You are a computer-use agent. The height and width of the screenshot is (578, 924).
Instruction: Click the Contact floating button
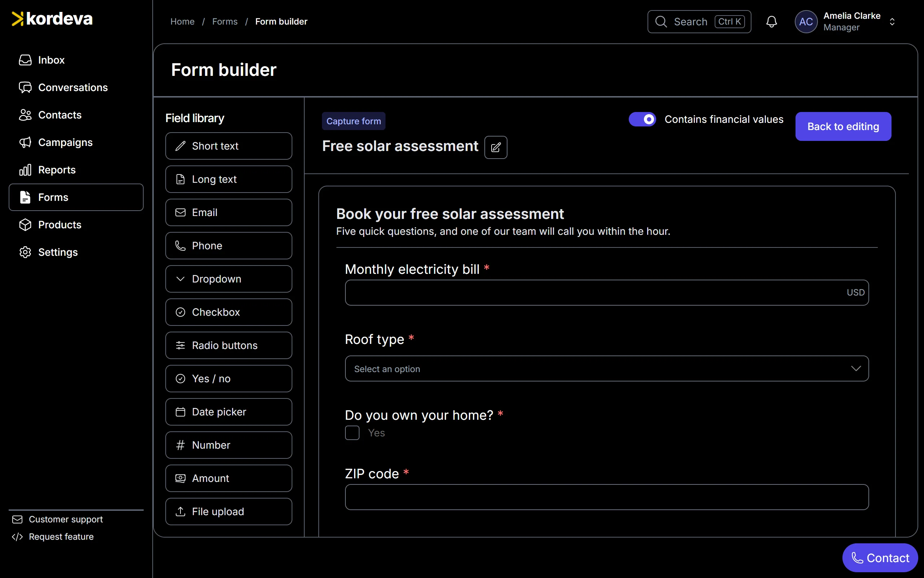(880, 558)
